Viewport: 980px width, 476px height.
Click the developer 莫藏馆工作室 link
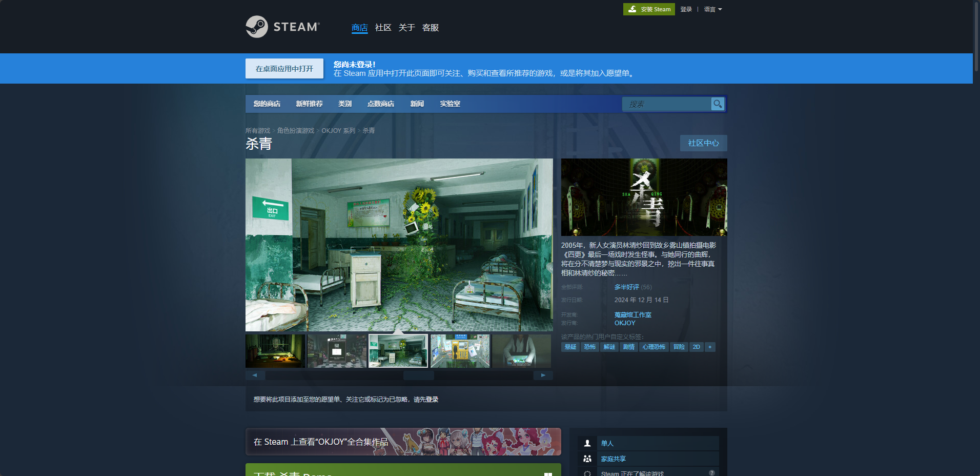pyautogui.click(x=633, y=315)
